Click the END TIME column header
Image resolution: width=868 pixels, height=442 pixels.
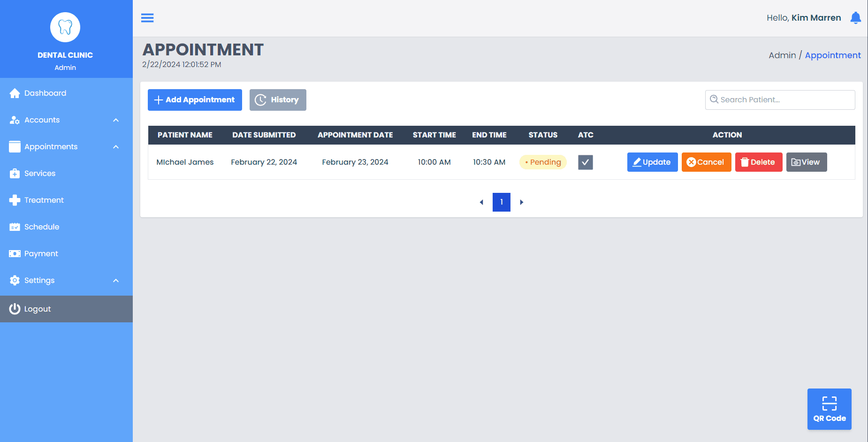click(x=489, y=135)
